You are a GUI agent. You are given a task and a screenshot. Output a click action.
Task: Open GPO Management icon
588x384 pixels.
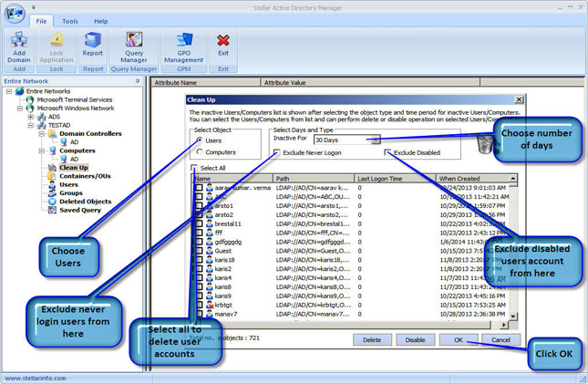click(x=184, y=40)
